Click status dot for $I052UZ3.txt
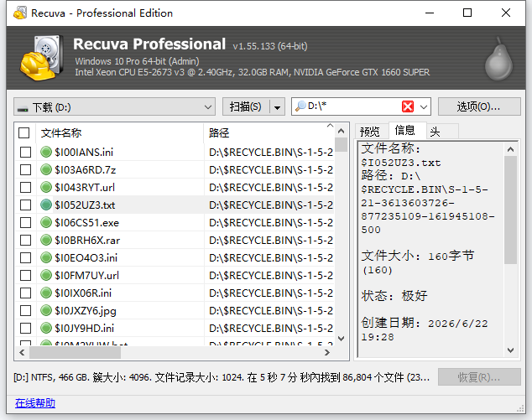This screenshot has height=420, width=532. click(46, 205)
